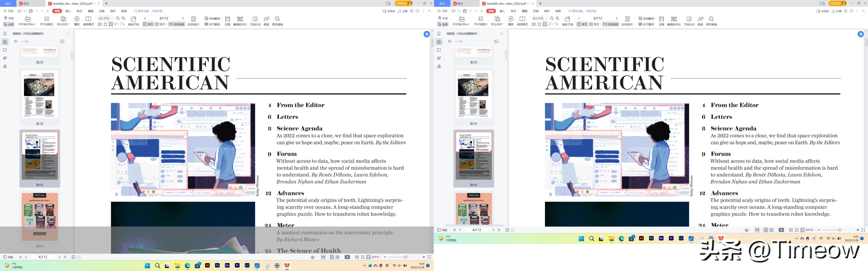
Task: Select 手型 hand tool in left window
Action: (x=9, y=18)
